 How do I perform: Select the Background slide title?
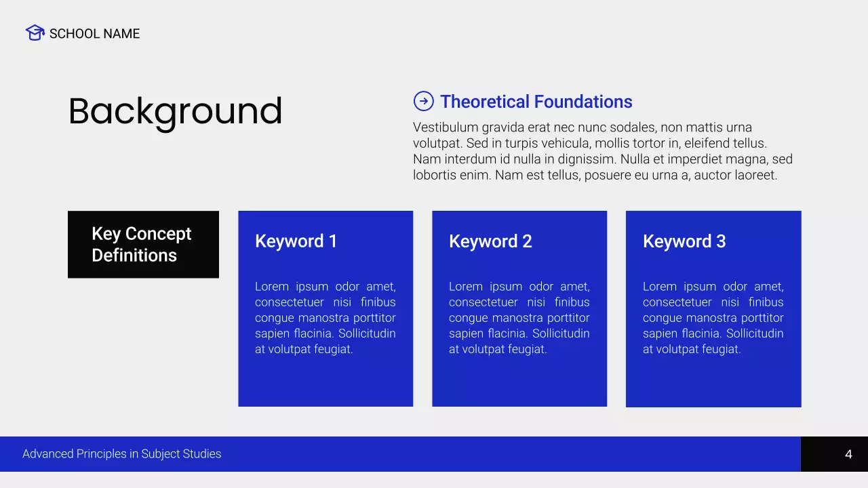coord(175,111)
